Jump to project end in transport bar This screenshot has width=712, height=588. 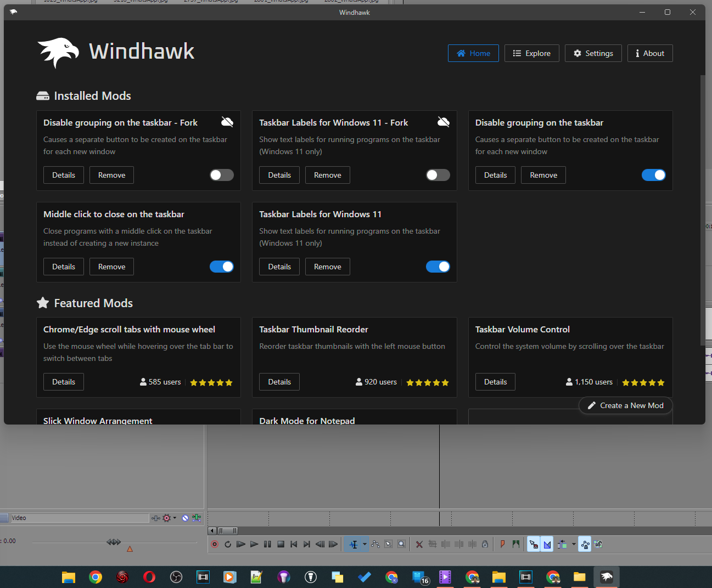(x=307, y=544)
